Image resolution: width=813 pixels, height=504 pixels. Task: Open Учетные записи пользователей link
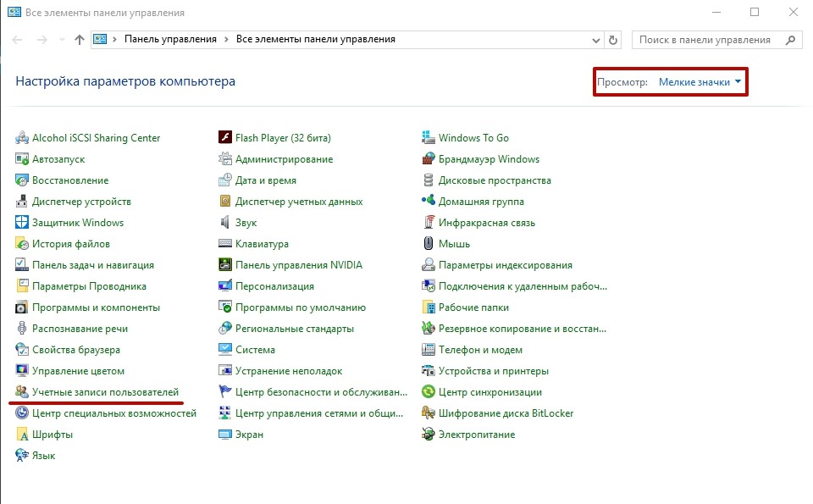point(105,392)
